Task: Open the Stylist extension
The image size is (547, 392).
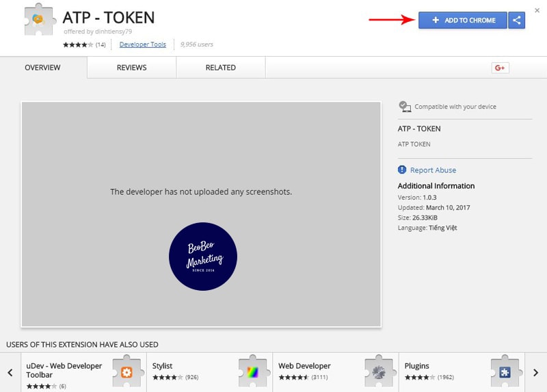Action: 209,372
